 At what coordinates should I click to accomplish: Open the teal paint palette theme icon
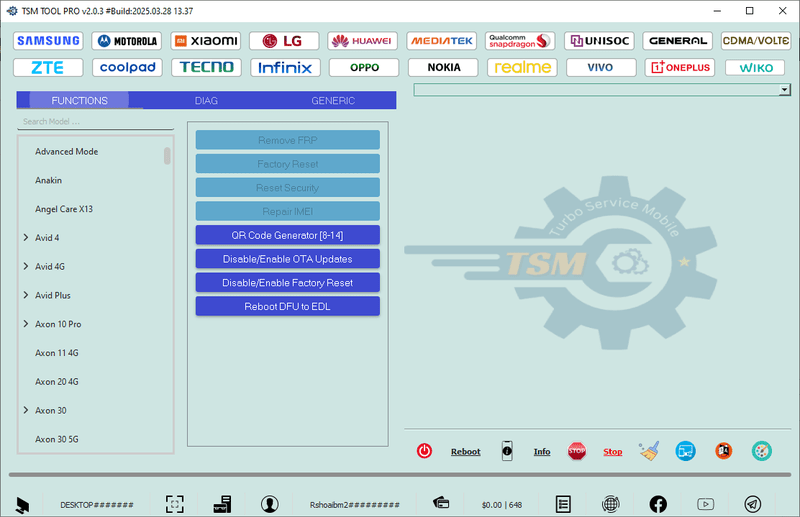click(x=762, y=451)
